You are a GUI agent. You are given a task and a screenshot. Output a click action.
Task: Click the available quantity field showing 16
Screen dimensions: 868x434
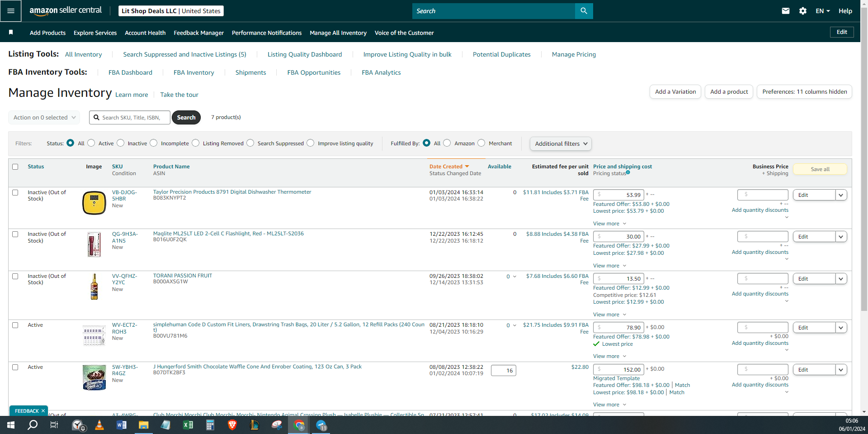(504, 371)
